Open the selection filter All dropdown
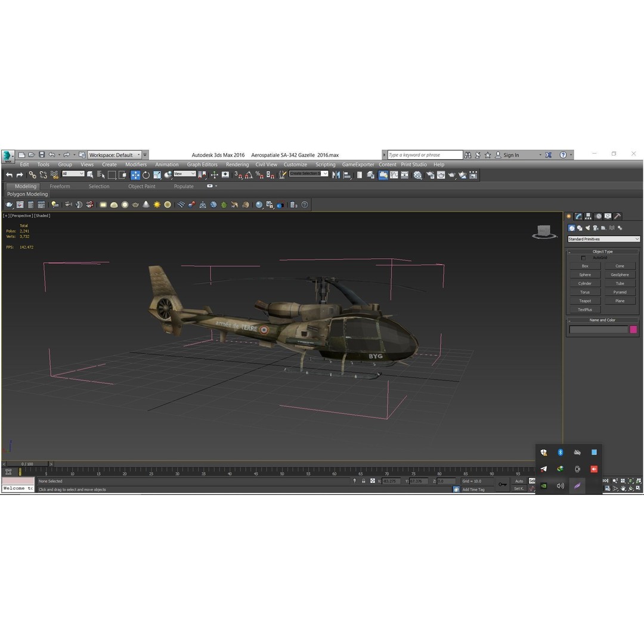644x644 pixels. coord(73,174)
